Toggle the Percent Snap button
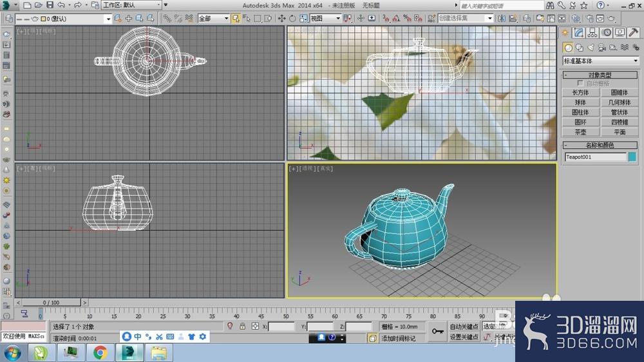This screenshot has height=362, width=644. [407, 19]
